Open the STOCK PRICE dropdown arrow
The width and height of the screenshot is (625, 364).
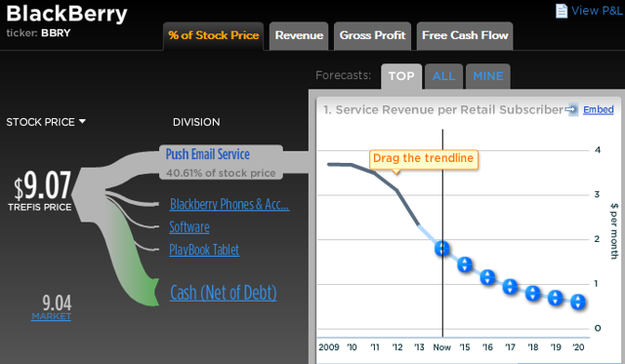coord(82,121)
